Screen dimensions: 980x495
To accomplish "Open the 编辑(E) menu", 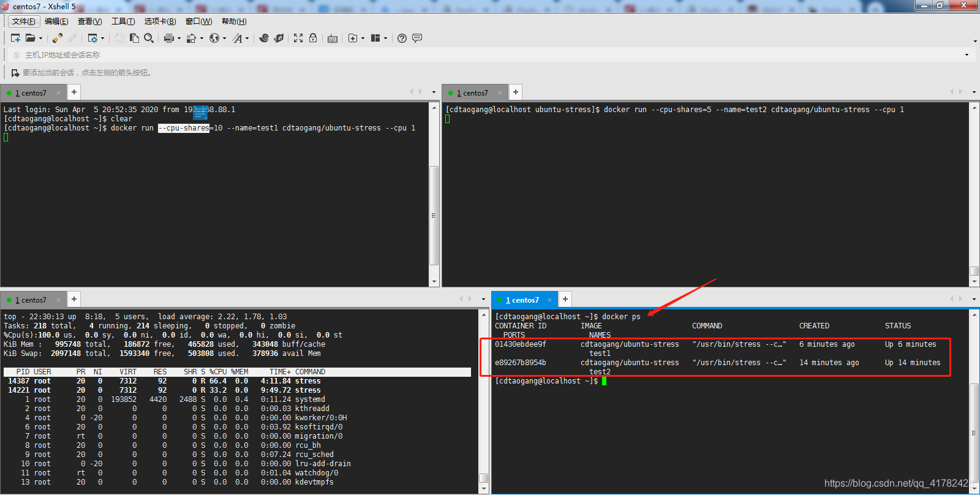I will [56, 21].
